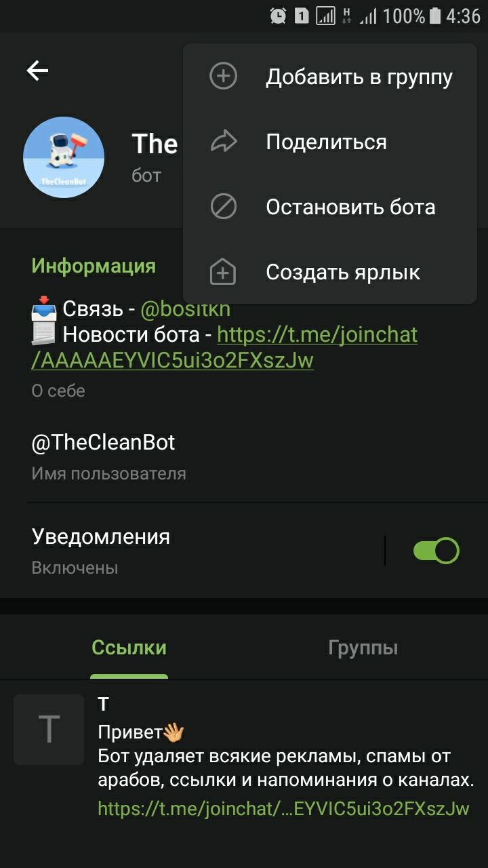Tap the share arrow icon
488x868 pixels.
coord(223,141)
